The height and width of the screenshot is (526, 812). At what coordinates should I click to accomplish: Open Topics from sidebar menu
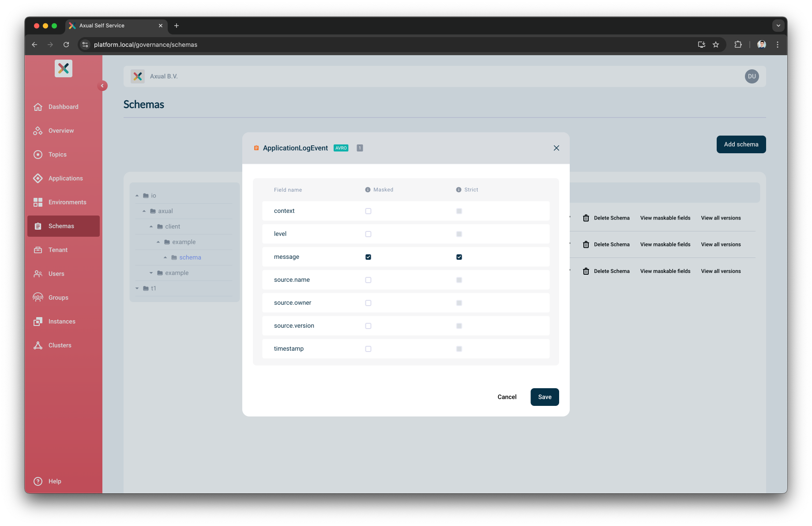(x=64, y=155)
